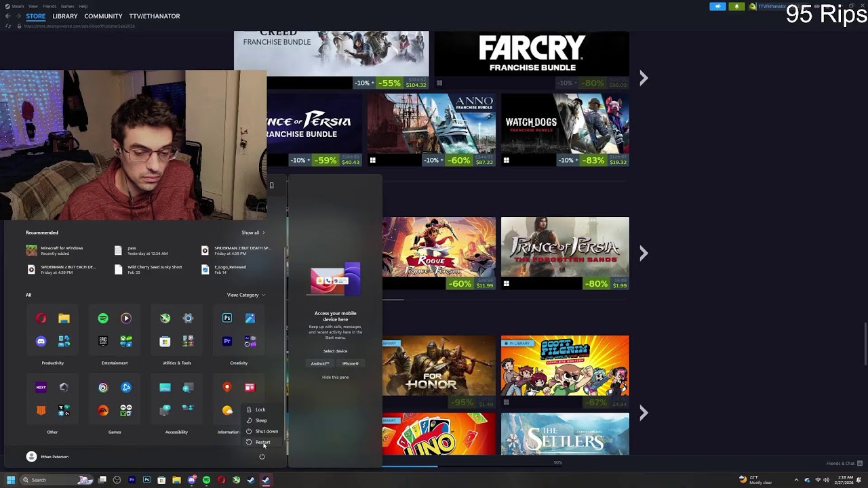Open 'SPIDERMAN 2 BUT EACH DE...' recommended video
The image size is (868, 488).
pos(61,269)
